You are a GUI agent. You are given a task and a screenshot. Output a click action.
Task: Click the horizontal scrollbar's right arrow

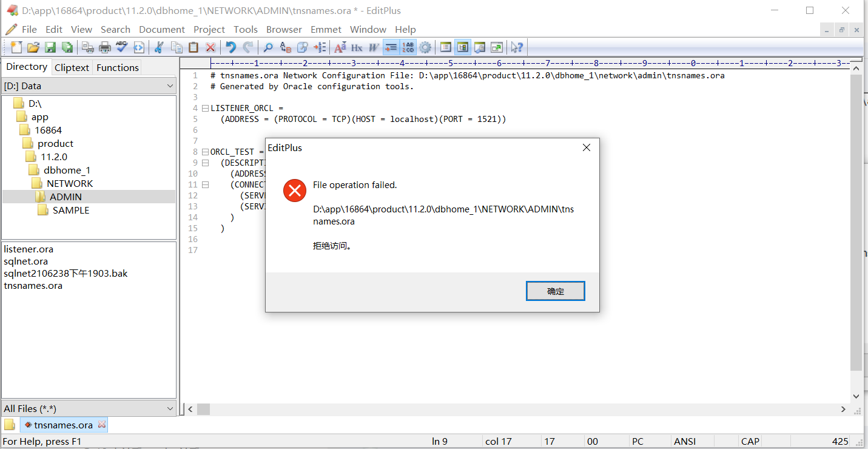[x=843, y=410]
